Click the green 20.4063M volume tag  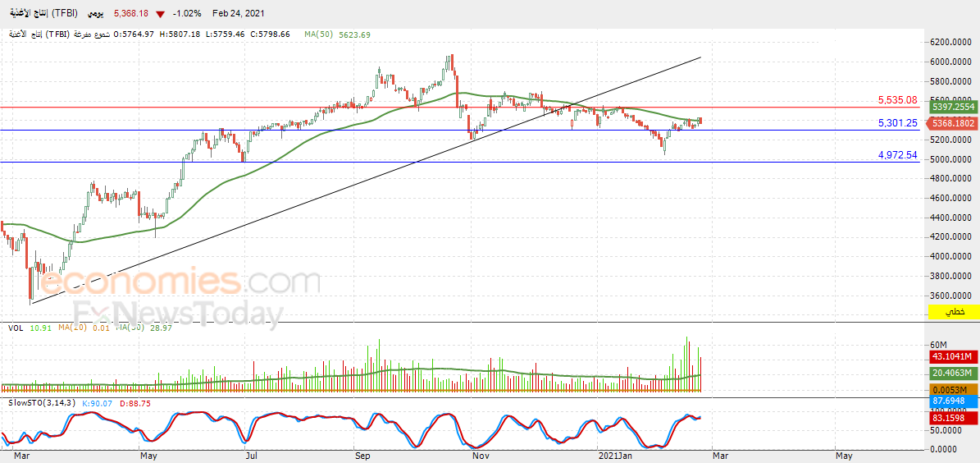[x=953, y=374]
